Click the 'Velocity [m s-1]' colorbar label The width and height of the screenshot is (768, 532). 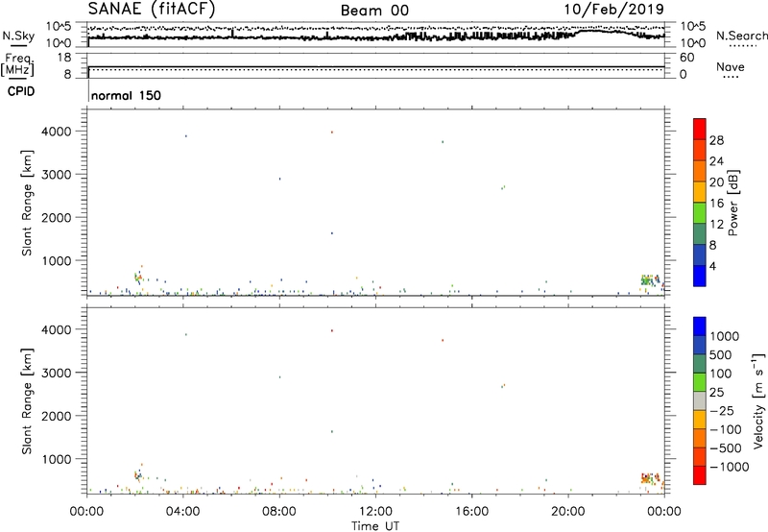tap(758, 400)
